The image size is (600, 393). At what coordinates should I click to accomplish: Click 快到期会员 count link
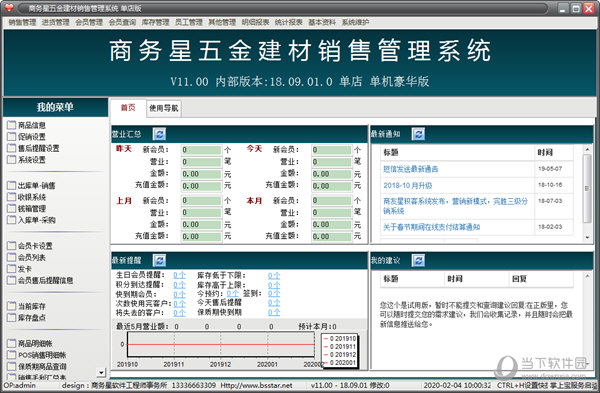(x=179, y=294)
